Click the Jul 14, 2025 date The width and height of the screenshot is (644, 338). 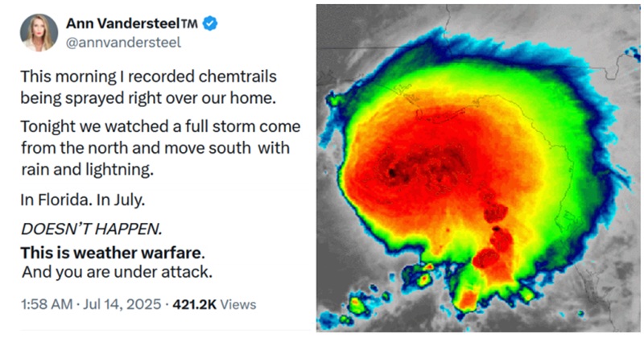coord(122,304)
